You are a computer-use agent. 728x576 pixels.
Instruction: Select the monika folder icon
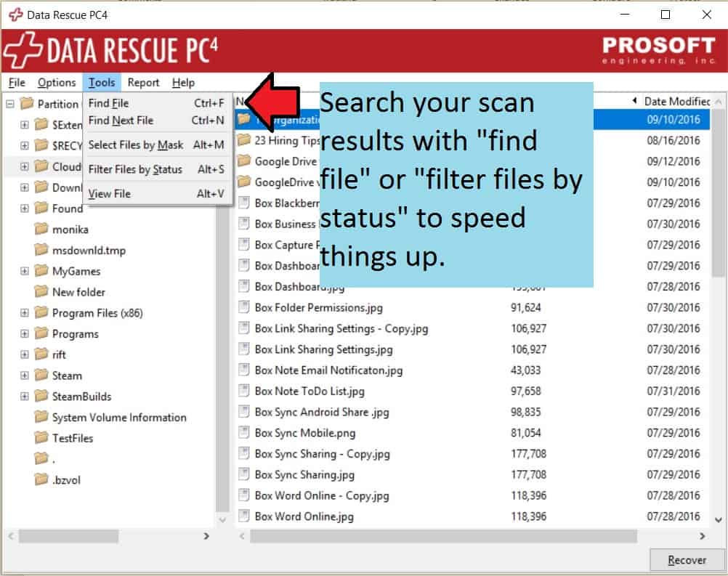point(41,229)
